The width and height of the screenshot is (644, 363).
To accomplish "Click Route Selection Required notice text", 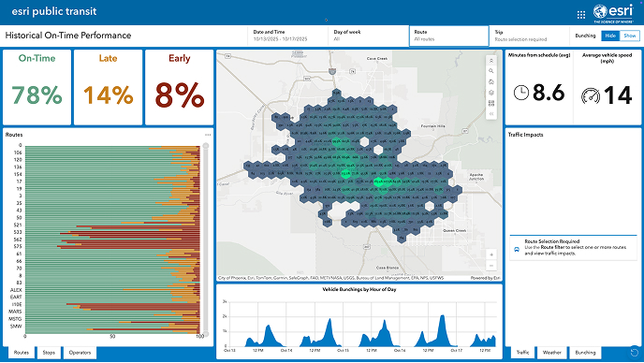I will coord(552,241).
